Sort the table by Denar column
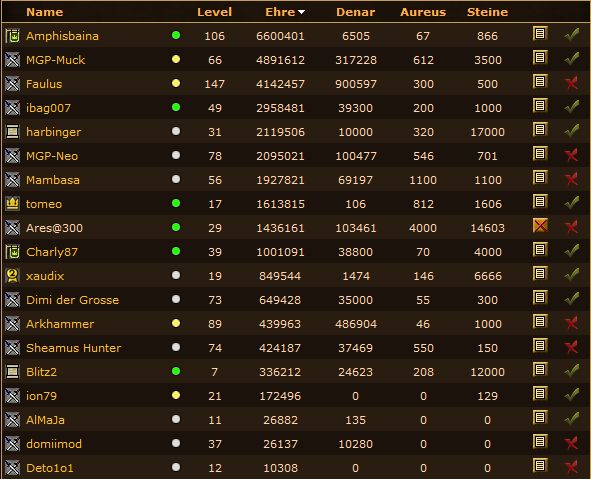Screen dimensions: 591x479 click(355, 12)
